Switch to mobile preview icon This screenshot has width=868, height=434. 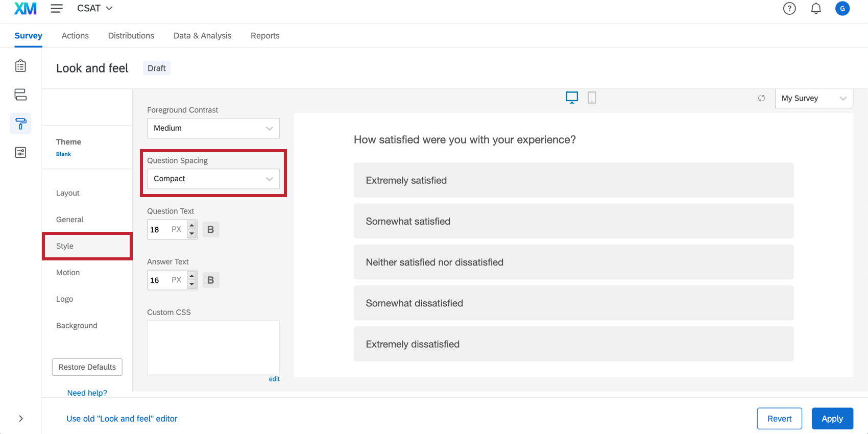coord(592,98)
